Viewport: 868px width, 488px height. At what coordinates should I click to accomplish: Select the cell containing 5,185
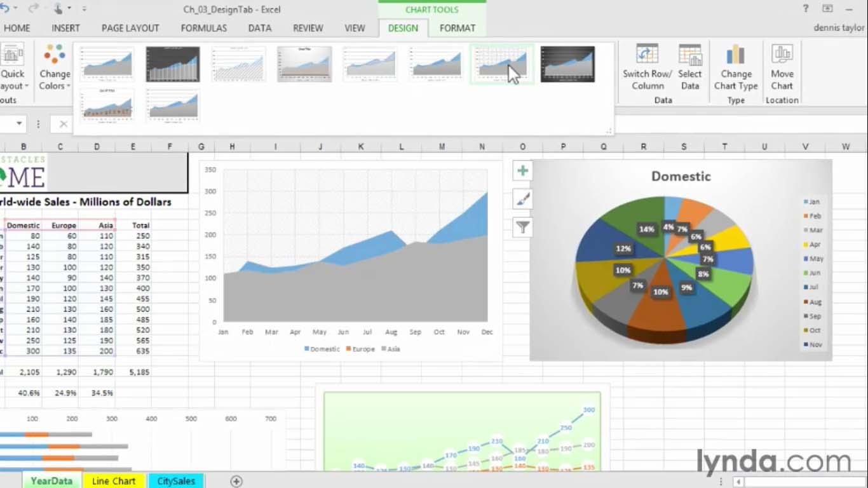[134, 372]
